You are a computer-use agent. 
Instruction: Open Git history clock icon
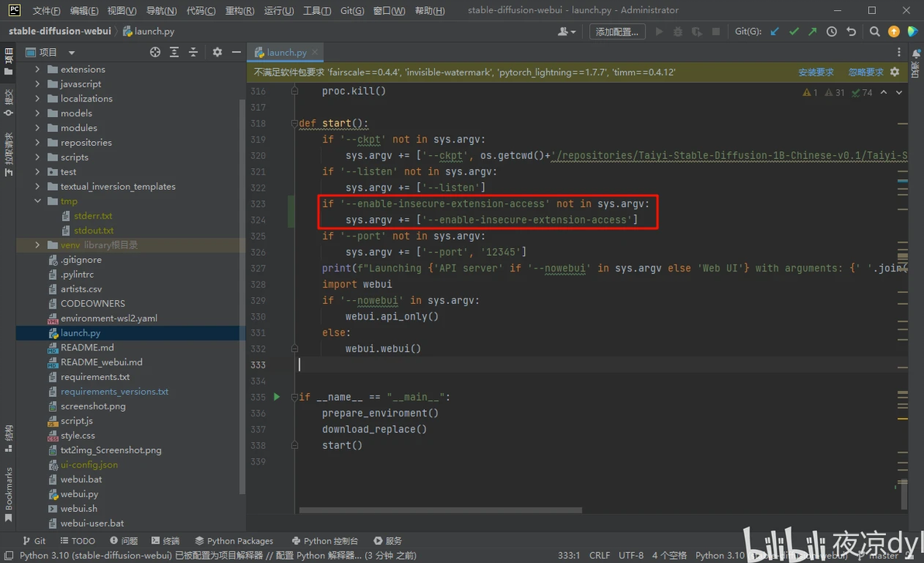point(832,32)
